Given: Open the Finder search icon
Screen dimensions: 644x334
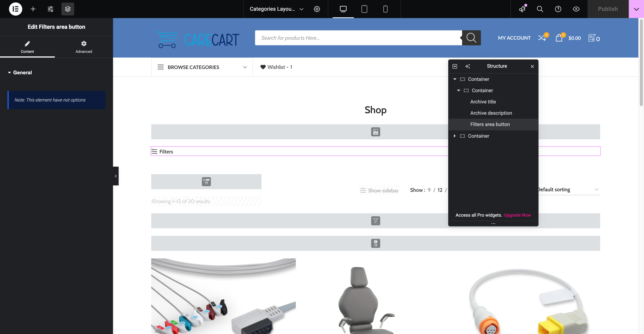Looking at the screenshot, I should point(540,9).
